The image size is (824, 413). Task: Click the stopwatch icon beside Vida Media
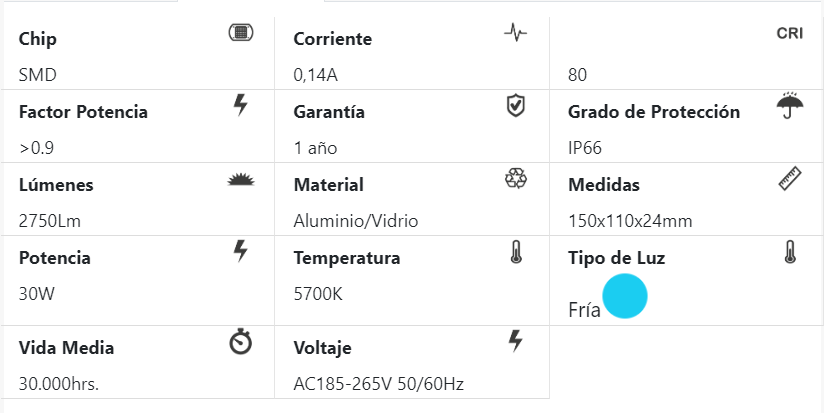tap(240, 342)
